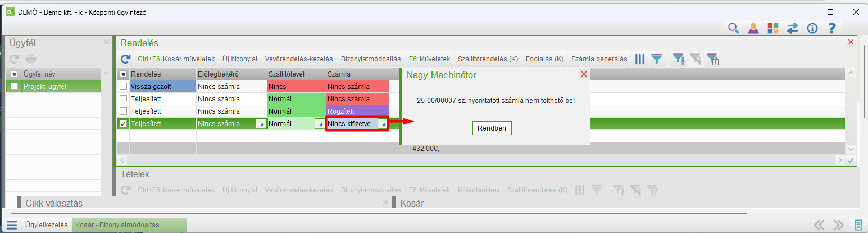Click the 432.000,- total value
This screenshot has height=233, width=868.
tap(427, 148)
